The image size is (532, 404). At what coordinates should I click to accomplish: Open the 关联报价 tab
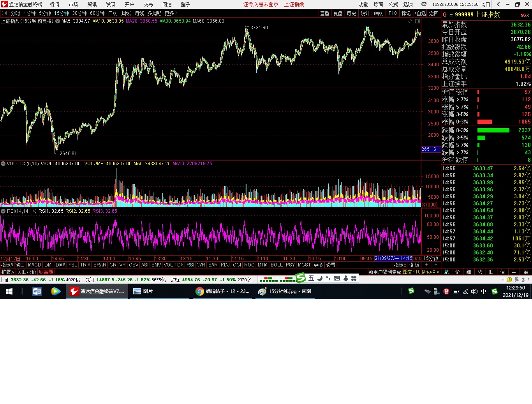click(x=26, y=272)
